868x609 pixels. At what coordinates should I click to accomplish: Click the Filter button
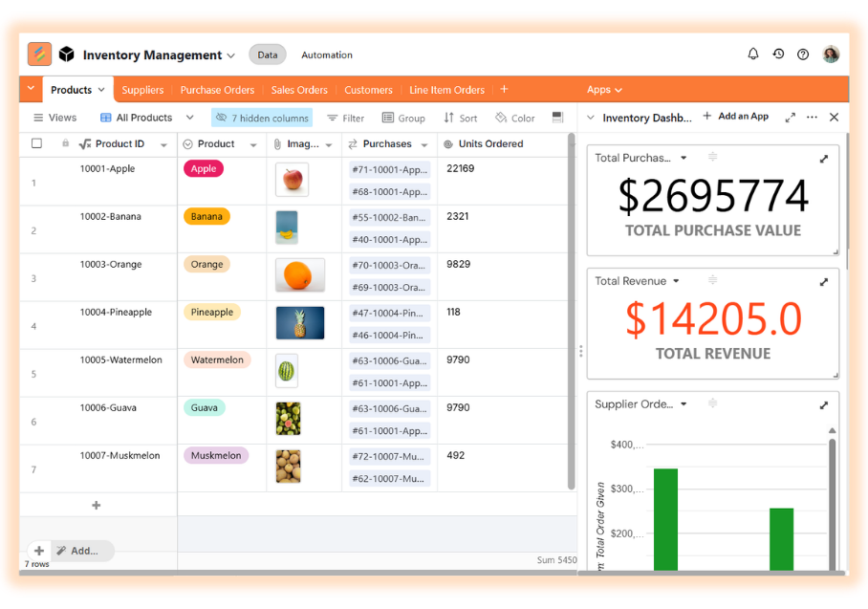click(345, 118)
